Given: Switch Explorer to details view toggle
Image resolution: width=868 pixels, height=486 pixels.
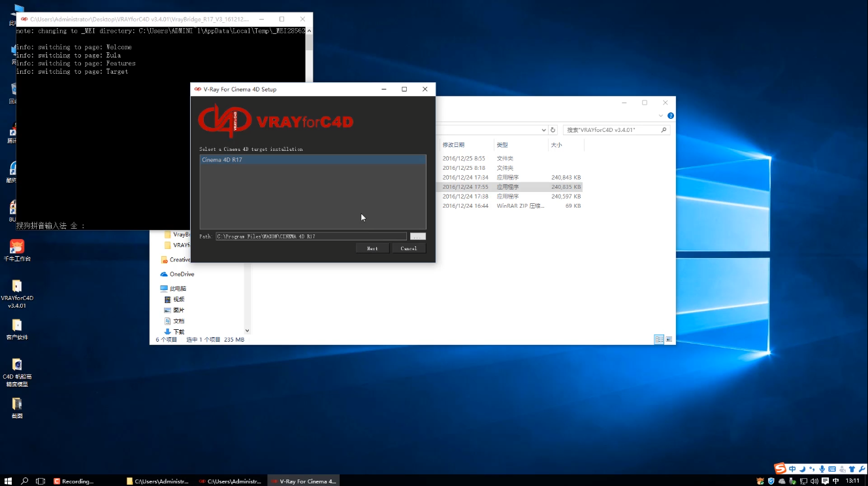Looking at the screenshot, I should [659, 340].
